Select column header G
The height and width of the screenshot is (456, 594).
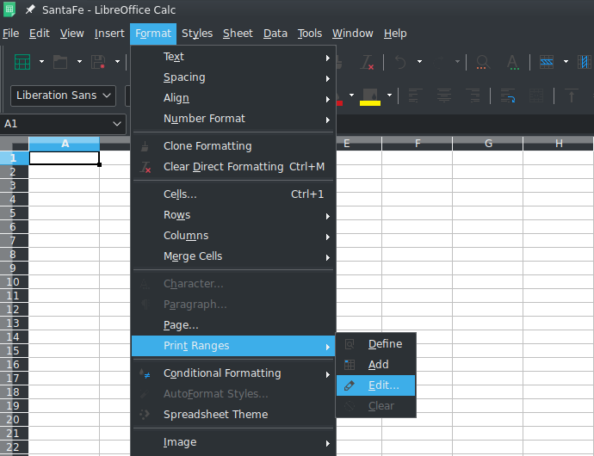(488, 144)
